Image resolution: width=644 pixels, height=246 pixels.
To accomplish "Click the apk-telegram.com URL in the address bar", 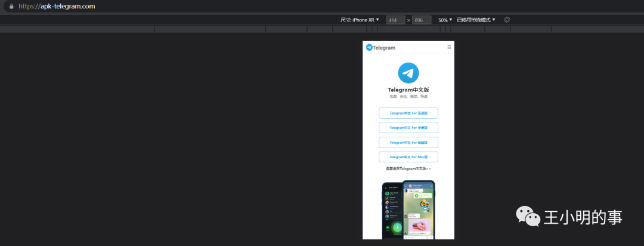I will (57, 7).
